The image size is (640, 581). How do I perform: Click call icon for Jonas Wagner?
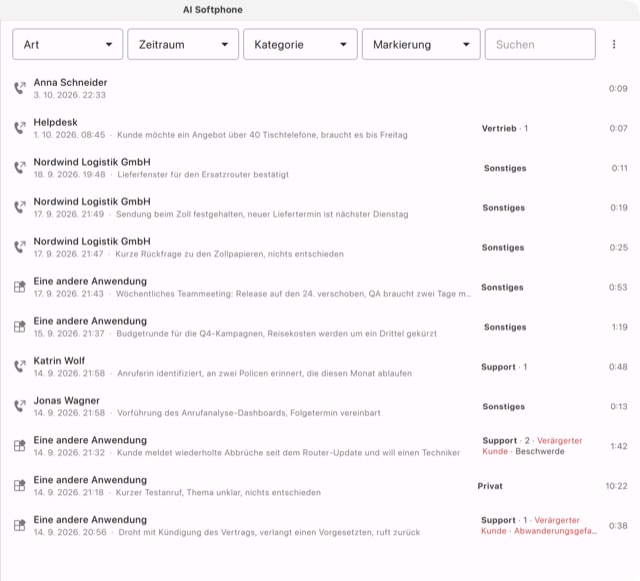click(x=20, y=406)
